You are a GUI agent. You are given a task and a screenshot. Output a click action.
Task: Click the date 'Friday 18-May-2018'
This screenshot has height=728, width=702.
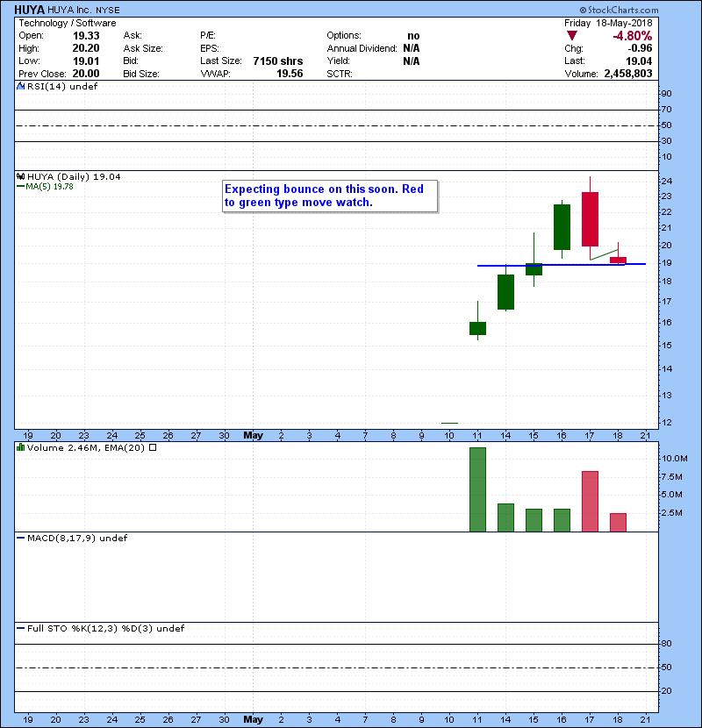[608, 23]
